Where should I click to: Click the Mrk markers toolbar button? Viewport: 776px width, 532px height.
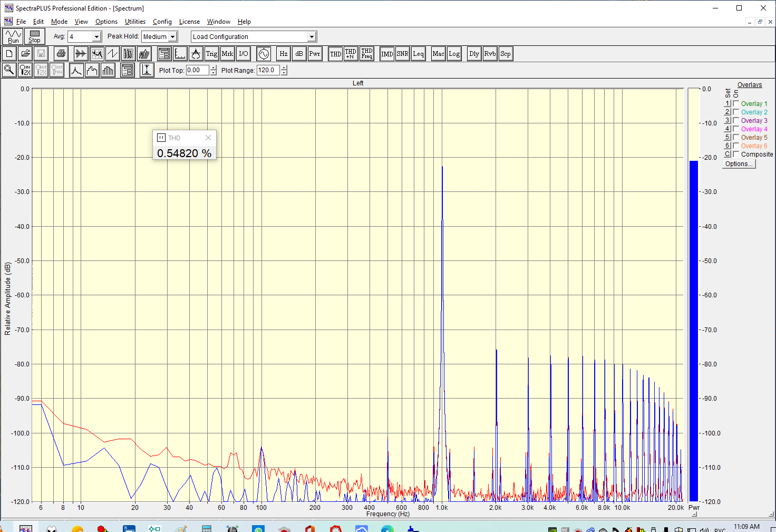tap(227, 54)
